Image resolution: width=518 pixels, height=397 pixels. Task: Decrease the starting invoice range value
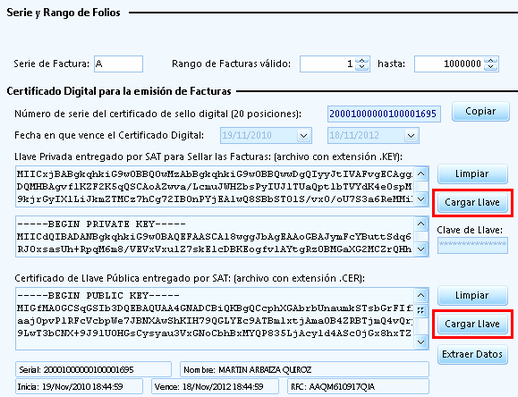point(362,67)
